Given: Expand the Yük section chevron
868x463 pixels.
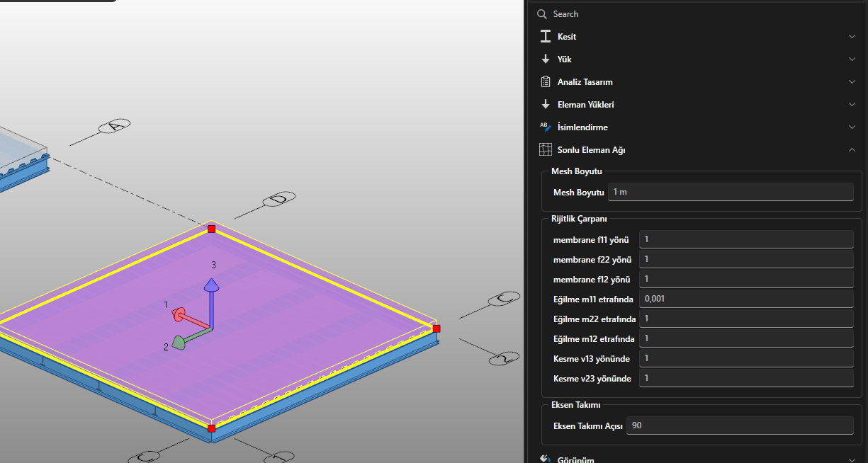Looking at the screenshot, I should point(852,59).
